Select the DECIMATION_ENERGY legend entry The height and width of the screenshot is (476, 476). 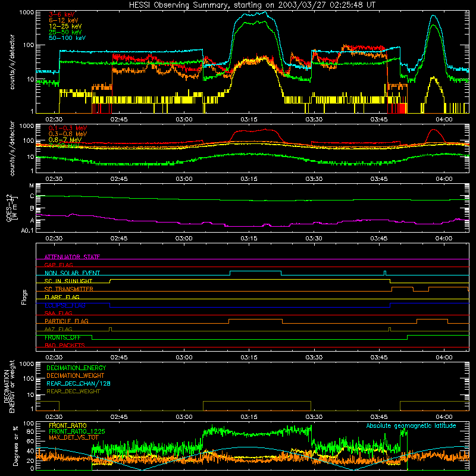pos(76,368)
